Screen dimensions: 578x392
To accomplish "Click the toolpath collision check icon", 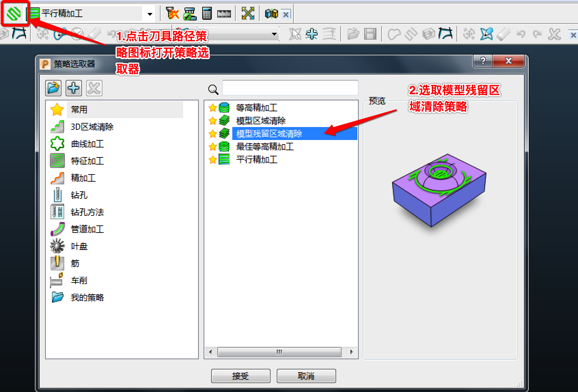I will pos(173,14).
